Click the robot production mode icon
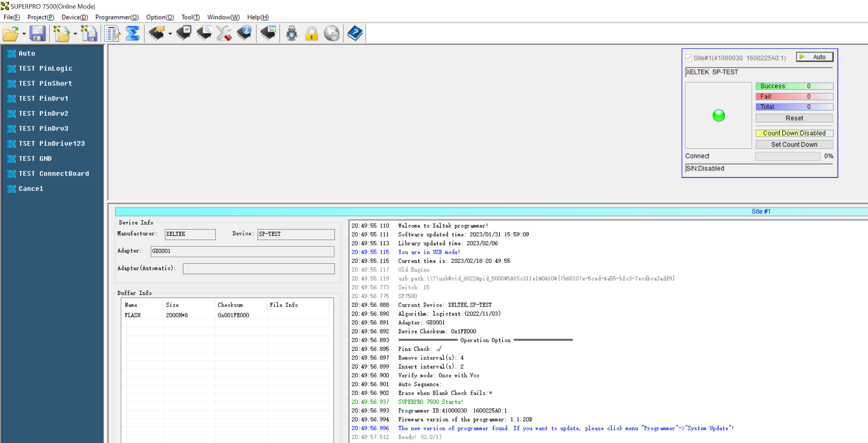868x443 pixels. 292,34
